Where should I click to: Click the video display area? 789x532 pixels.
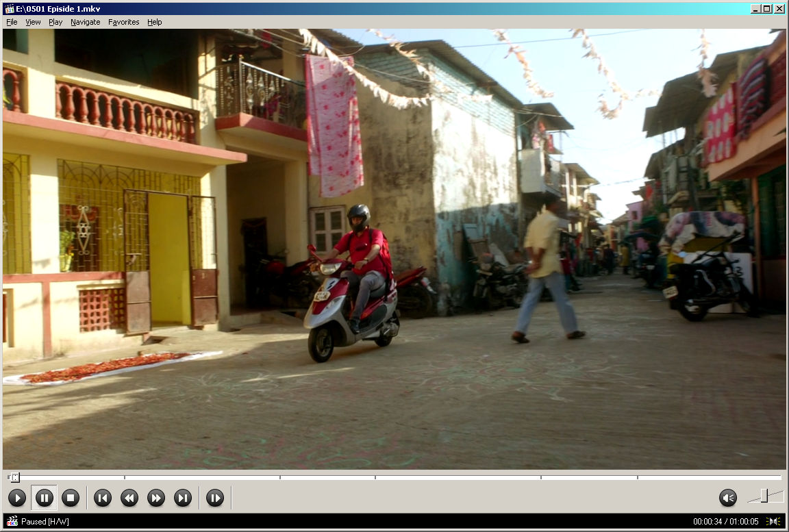coord(394,249)
